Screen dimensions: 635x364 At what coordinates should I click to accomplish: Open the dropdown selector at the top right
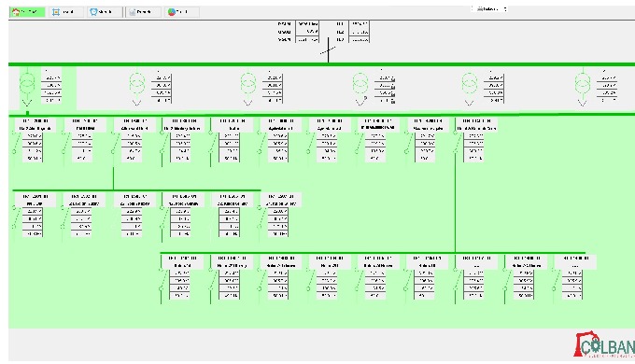pos(489,8)
